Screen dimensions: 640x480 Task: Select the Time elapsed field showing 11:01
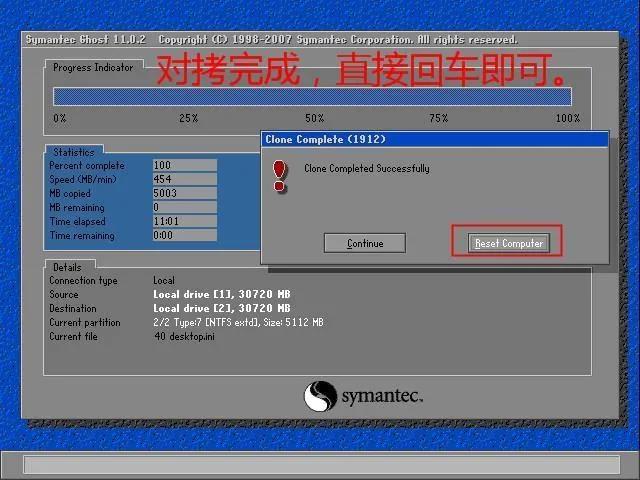click(x=185, y=221)
